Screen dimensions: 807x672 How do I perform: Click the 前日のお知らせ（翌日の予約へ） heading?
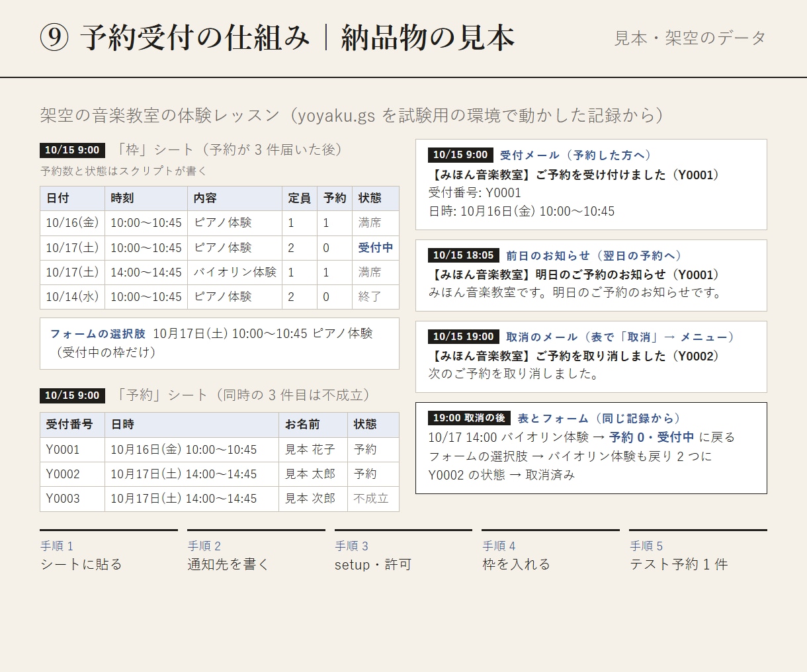coord(594,256)
